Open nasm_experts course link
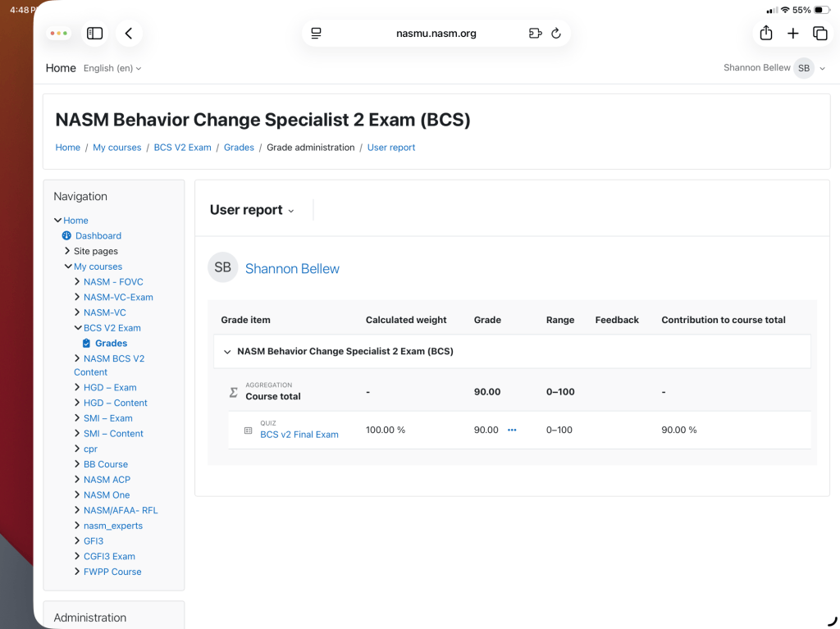This screenshot has height=629, width=840. point(113,526)
